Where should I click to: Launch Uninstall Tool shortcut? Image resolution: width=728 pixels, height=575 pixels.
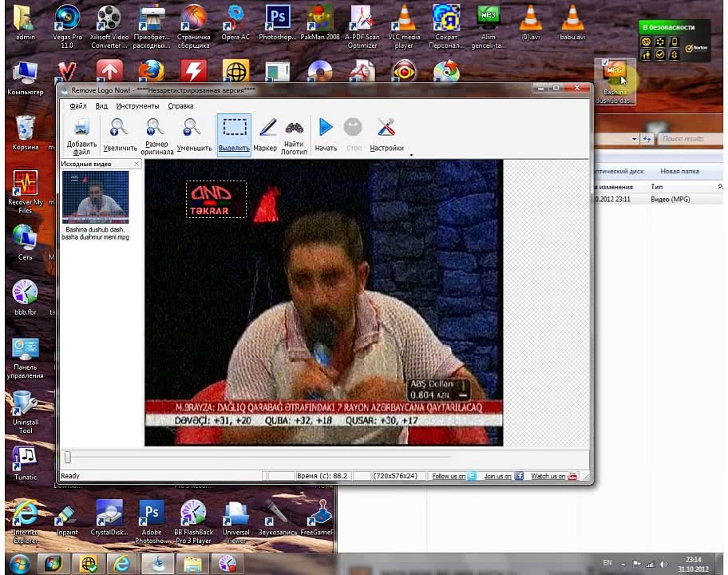(25, 412)
